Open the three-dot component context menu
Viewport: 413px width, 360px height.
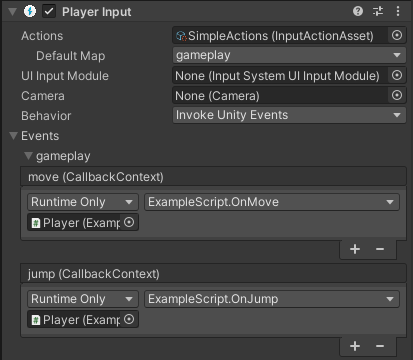click(398, 11)
